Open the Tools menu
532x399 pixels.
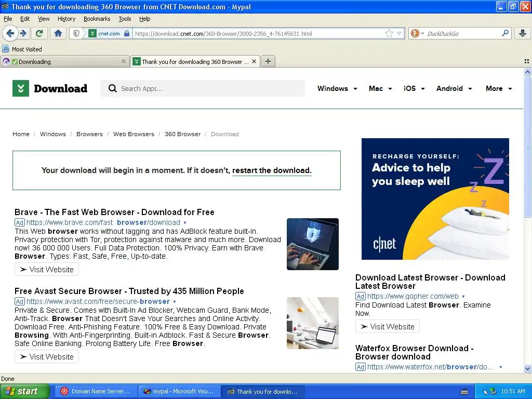[x=125, y=19]
